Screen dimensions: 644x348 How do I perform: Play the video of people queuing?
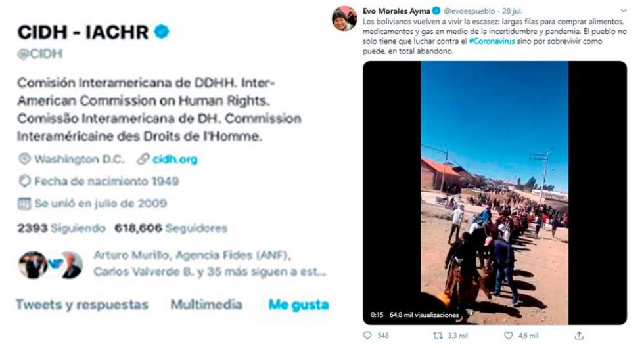494,193
